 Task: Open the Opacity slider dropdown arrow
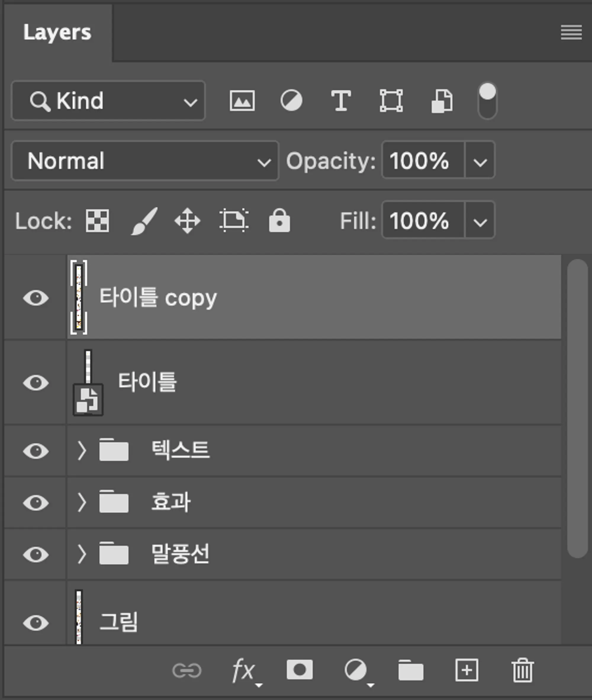coord(480,161)
